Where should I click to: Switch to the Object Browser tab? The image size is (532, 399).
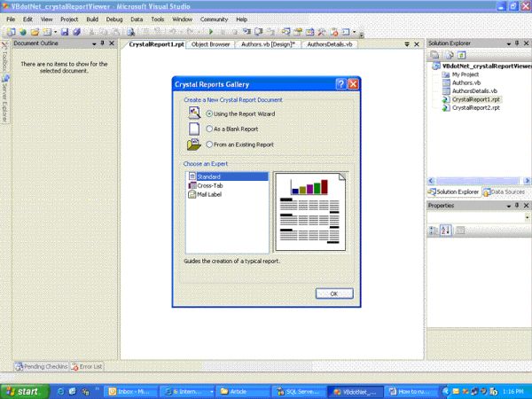click(210, 44)
